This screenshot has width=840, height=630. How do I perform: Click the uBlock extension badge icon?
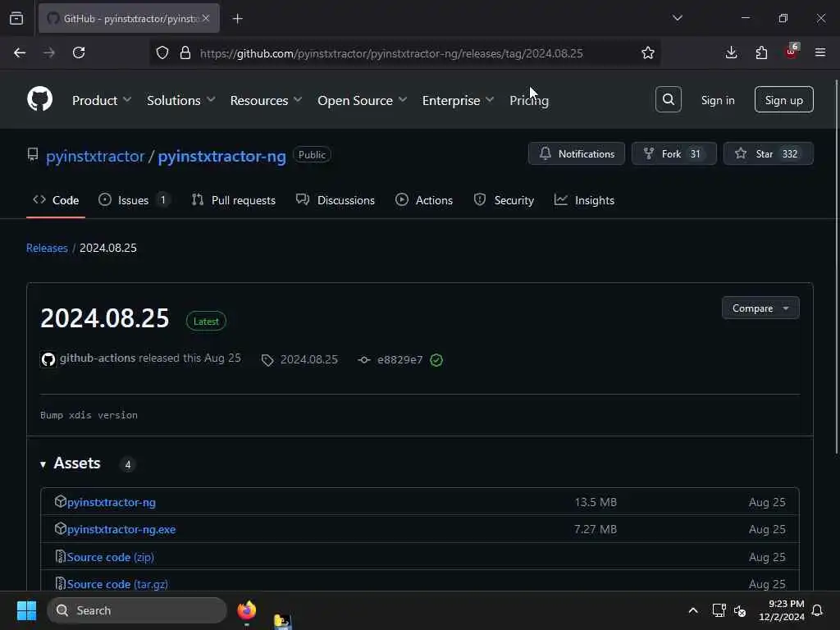tap(792, 52)
